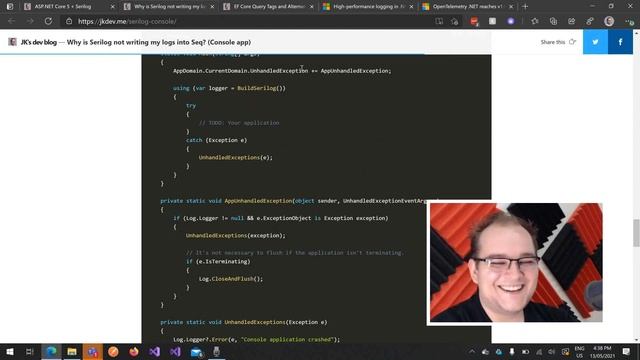Click the battery icon in system tray
Image resolution: width=640 pixels, height=360 pixels.
525,351
